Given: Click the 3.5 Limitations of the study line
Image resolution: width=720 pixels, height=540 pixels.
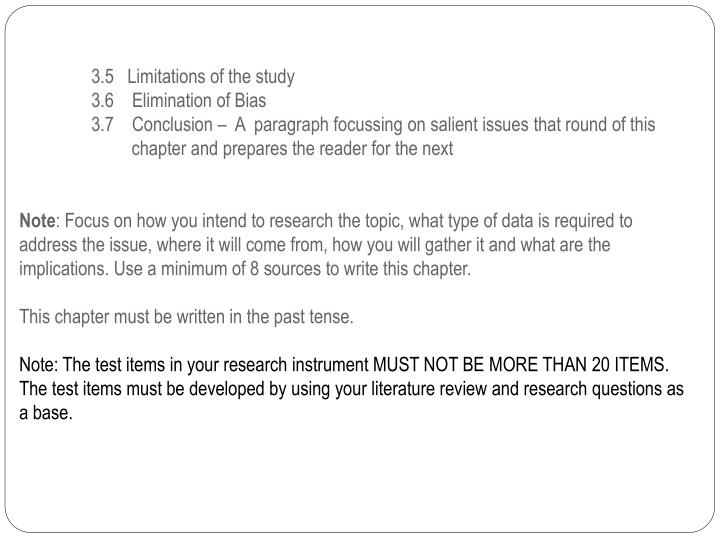Looking at the screenshot, I should (193, 77).
